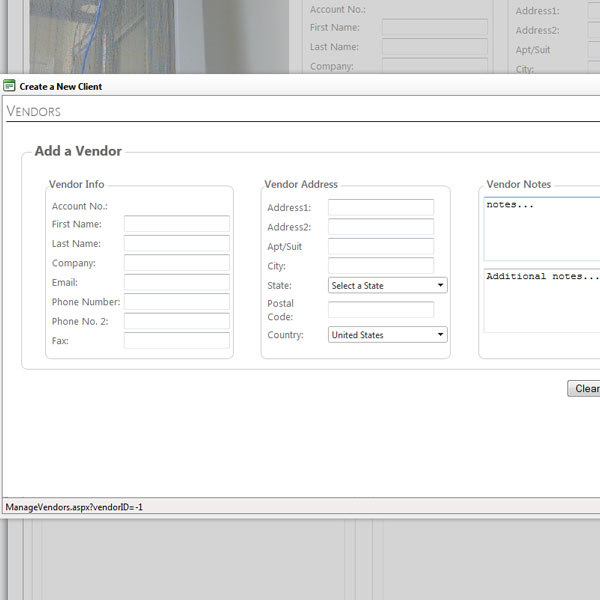This screenshot has width=600, height=600.
Task: Click the Create a New Client title bar
Action: 300,86
